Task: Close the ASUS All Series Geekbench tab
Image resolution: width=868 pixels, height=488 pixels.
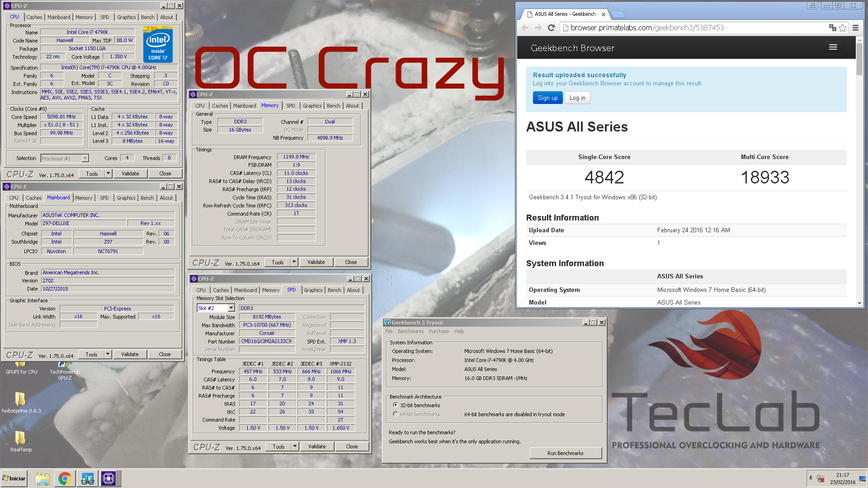Action: [603, 14]
